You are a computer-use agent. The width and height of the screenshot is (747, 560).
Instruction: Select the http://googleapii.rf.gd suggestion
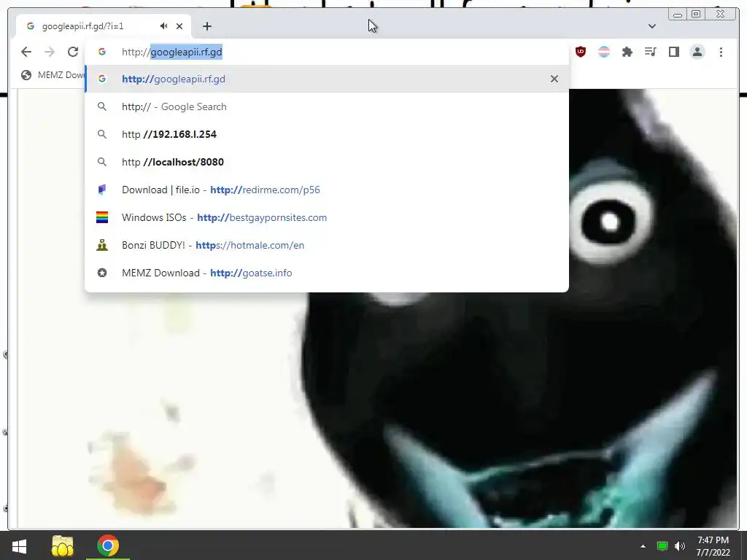point(327,79)
